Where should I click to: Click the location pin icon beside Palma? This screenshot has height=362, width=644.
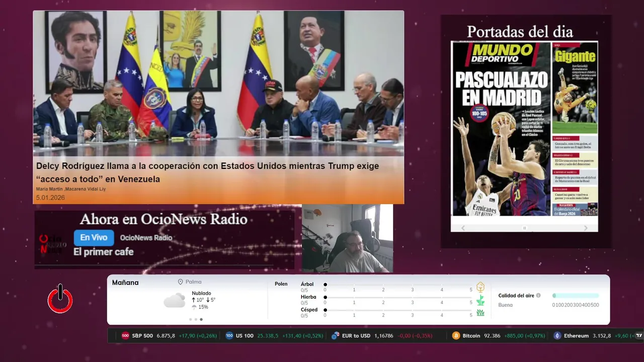(x=180, y=282)
